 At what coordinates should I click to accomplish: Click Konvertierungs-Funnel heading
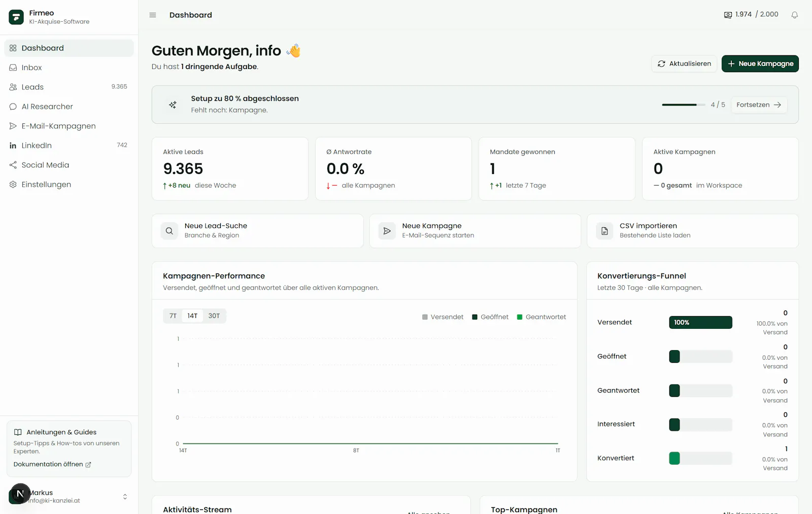(x=641, y=276)
